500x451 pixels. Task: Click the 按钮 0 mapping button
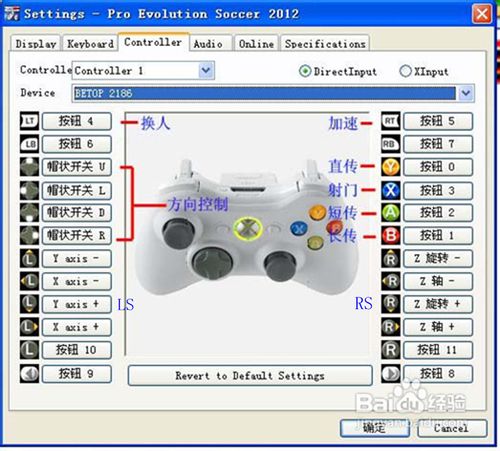(x=438, y=167)
